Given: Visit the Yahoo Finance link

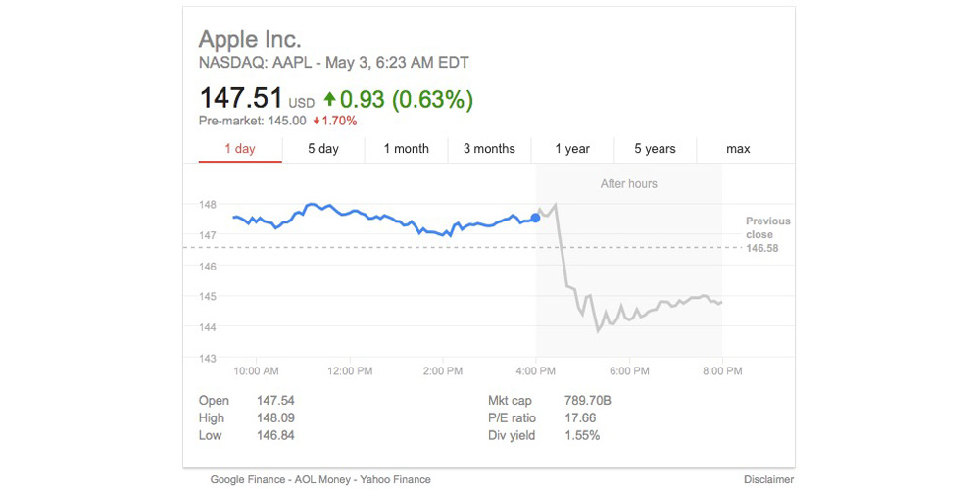Looking at the screenshot, I should pyautogui.click(x=397, y=480).
